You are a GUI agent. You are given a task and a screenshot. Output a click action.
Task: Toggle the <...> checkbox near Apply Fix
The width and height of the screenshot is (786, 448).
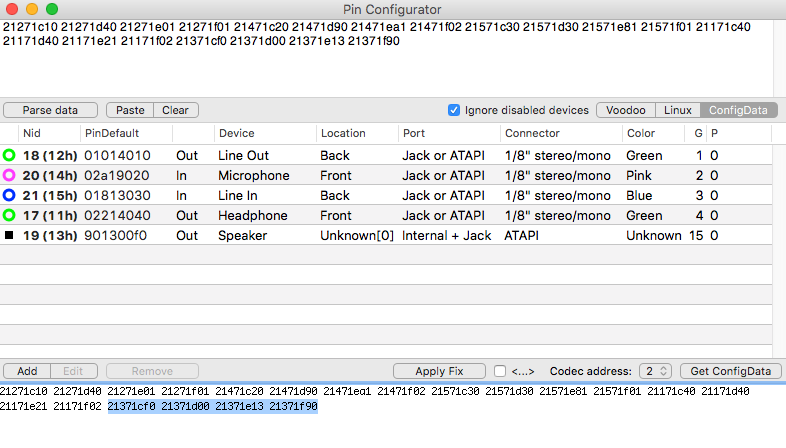click(500, 371)
